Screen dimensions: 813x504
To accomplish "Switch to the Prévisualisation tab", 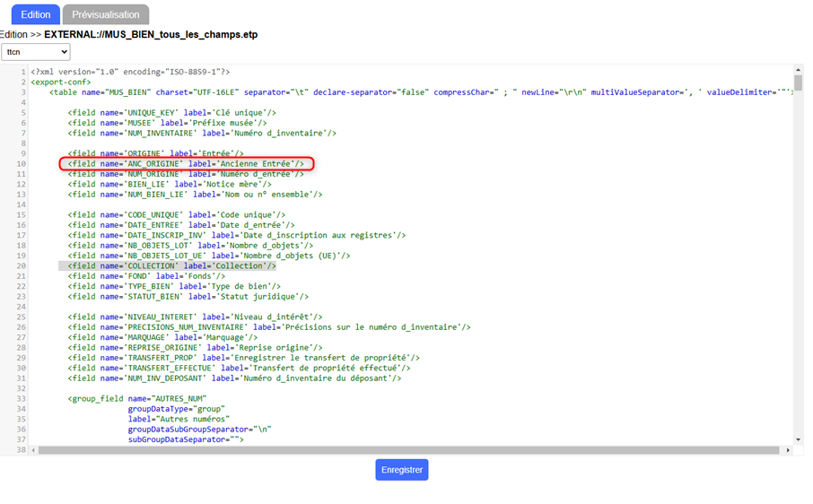I will 106,14.
